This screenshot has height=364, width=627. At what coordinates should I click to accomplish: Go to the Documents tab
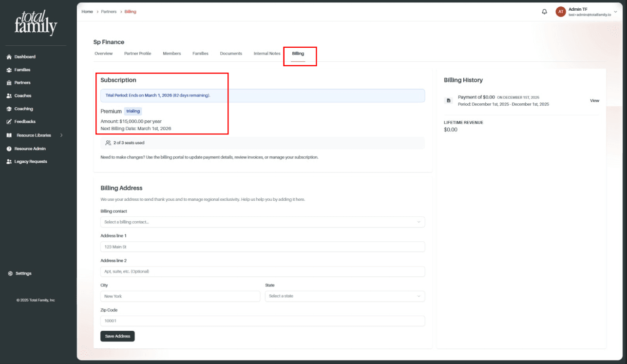pos(231,54)
